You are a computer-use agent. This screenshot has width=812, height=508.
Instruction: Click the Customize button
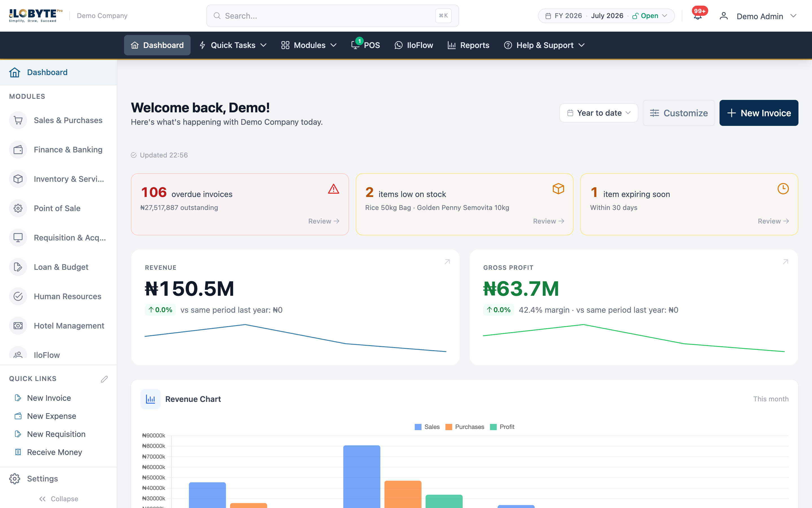point(678,113)
